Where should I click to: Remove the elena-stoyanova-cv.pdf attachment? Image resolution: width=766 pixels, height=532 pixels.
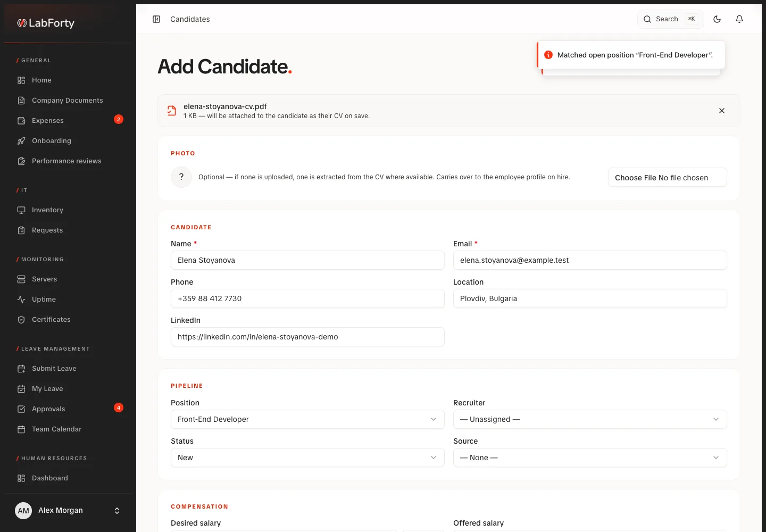(x=722, y=111)
